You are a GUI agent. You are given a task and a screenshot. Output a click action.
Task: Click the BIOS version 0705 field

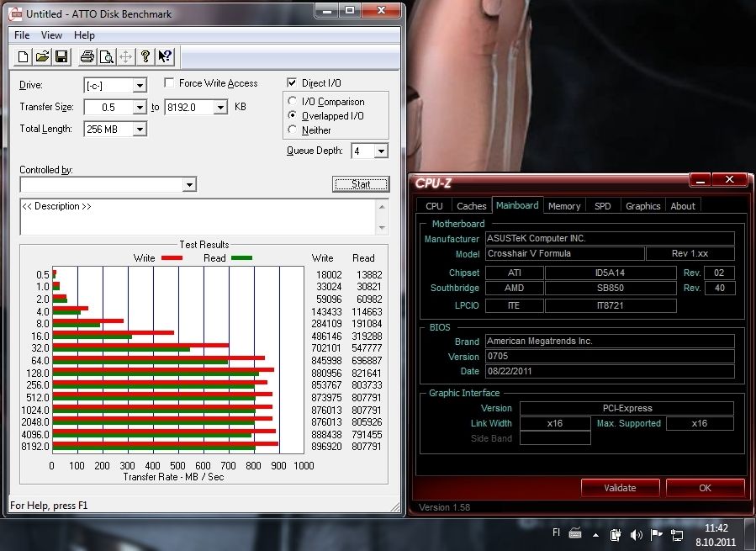(x=610, y=357)
